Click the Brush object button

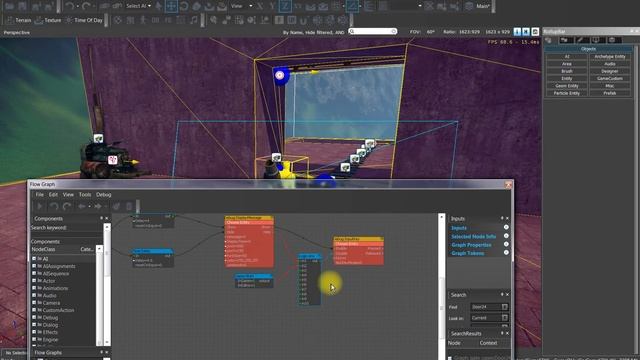pos(567,71)
